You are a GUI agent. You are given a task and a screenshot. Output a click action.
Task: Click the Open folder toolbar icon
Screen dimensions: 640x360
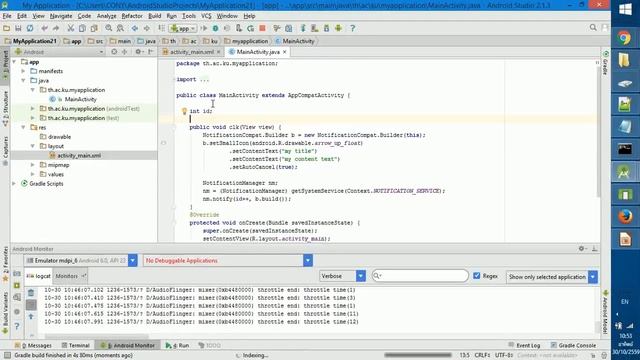(x=7, y=28)
